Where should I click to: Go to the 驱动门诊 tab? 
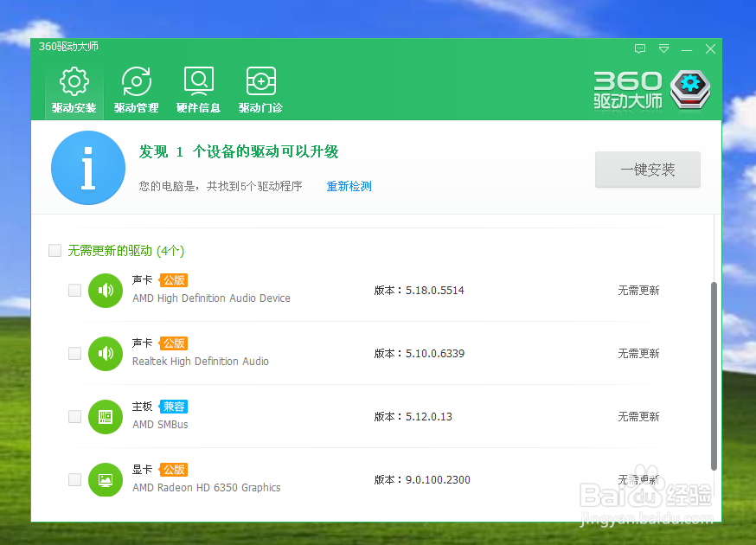pos(260,91)
